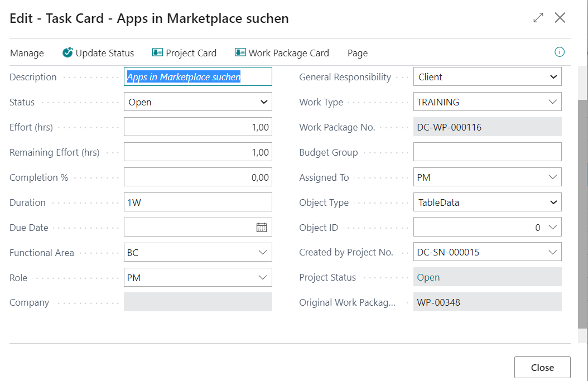
Task: Click the Update Status checkmark icon
Action: click(x=68, y=52)
